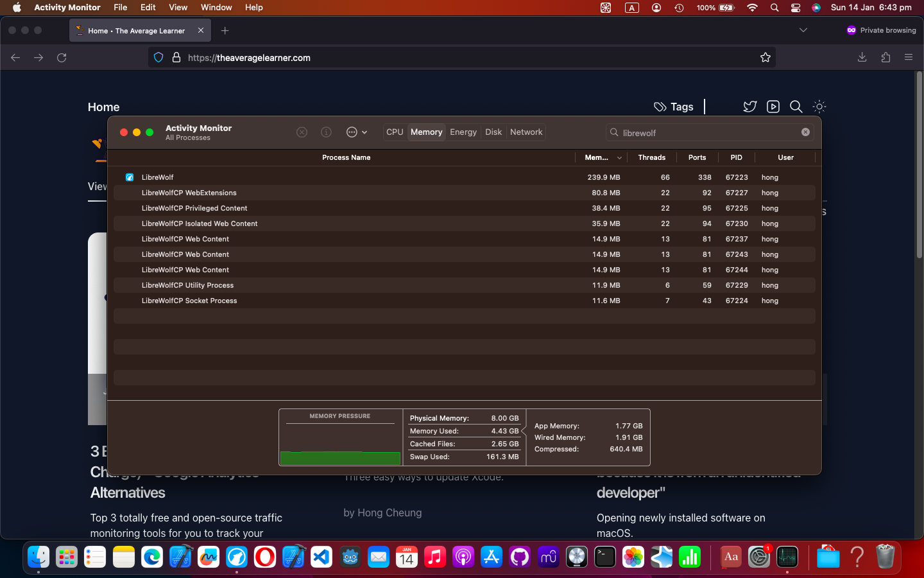Switch to the CPU tab

pos(395,132)
